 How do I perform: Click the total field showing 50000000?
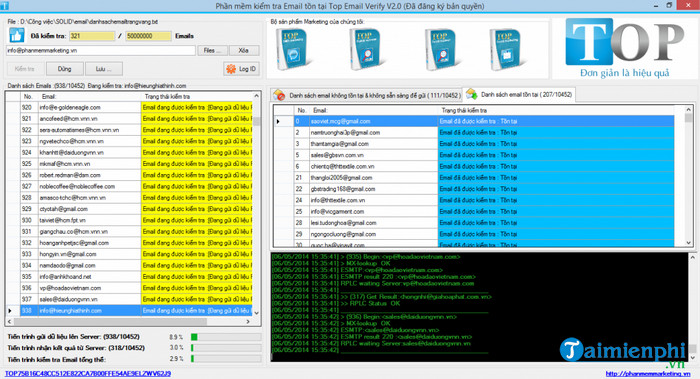click(148, 36)
